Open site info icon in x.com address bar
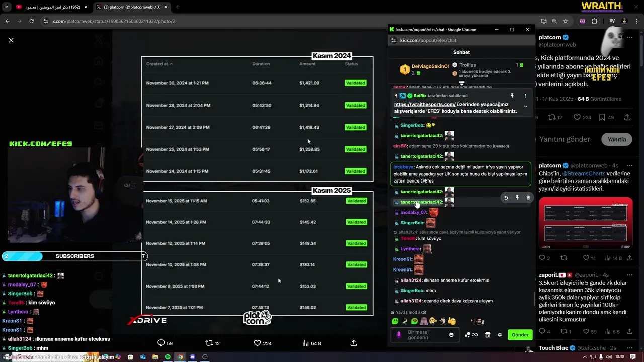The width and height of the screenshot is (644, 362). coord(46,21)
